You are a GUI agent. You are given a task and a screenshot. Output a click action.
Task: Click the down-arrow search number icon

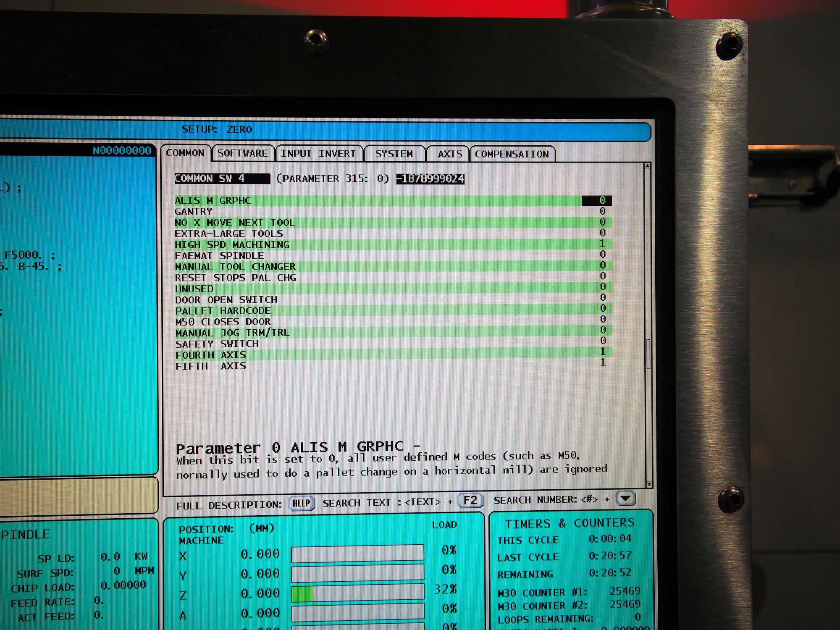tap(625, 499)
